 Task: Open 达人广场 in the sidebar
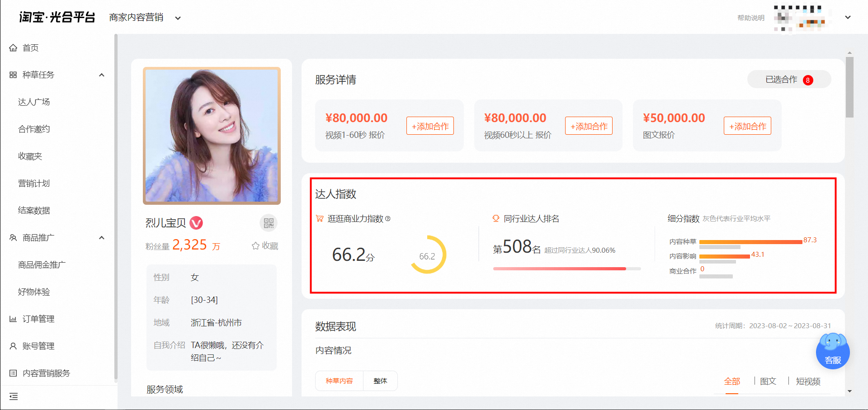(x=34, y=102)
